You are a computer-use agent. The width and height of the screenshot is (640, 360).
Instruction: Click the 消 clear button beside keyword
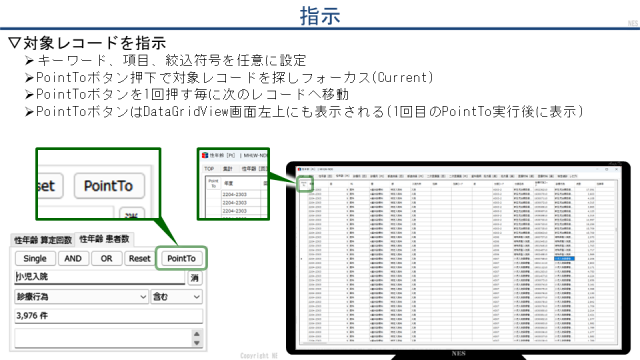click(x=195, y=278)
